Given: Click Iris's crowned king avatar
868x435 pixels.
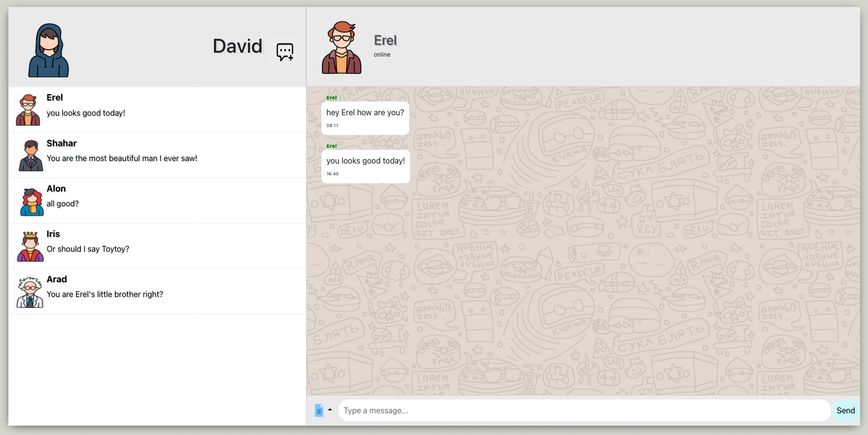Looking at the screenshot, I should click(x=30, y=245).
